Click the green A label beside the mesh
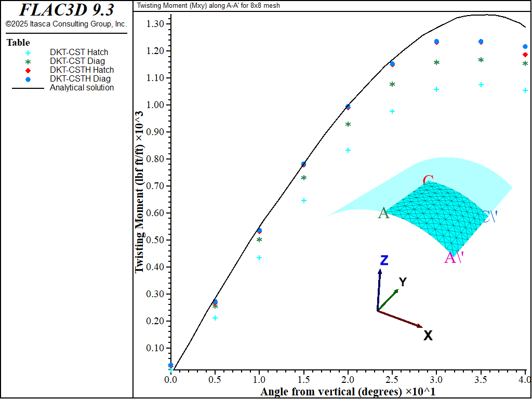This screenshot has width=532, height=399. tap(383, 213)
